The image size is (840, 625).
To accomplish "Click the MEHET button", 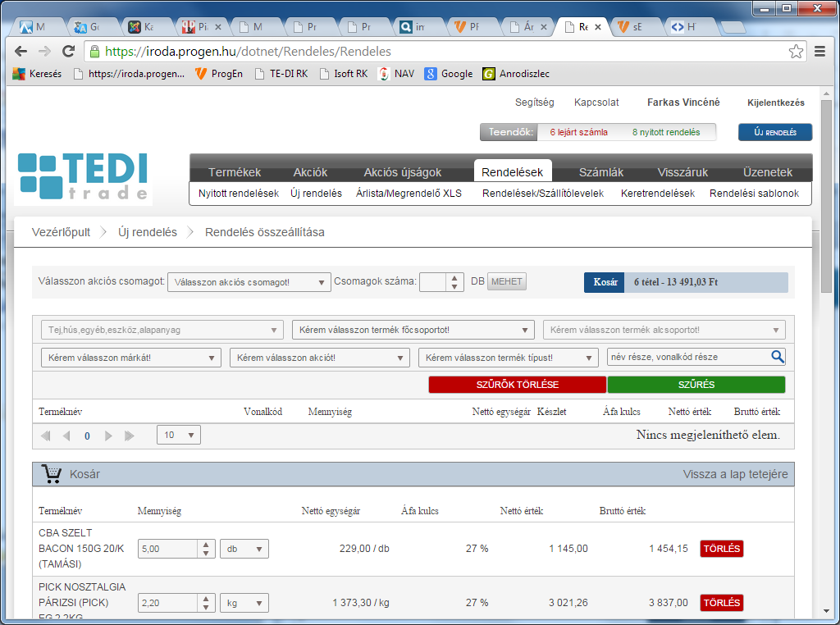I will (507, 281).
